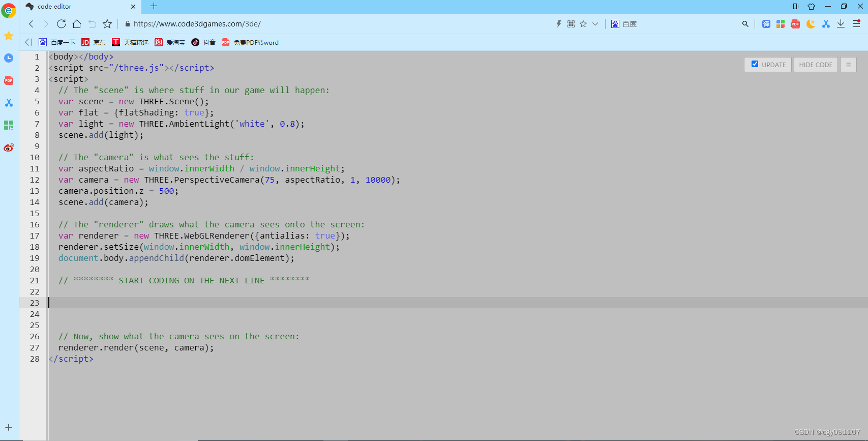Open the 京东 bookmark
The width and height of the screenshot is (868, 441).
(94, 42)
